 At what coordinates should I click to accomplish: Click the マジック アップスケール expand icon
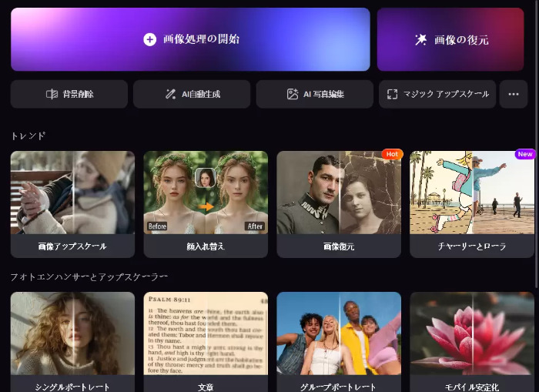tap(392, 94)
